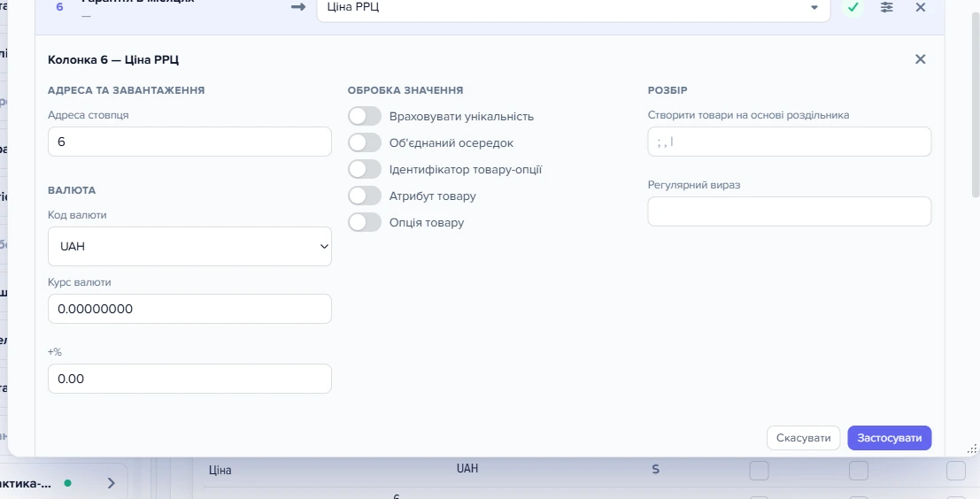
Task: Toggle Об'єднаний осередок switch
Action: click(x=365, y=142)
